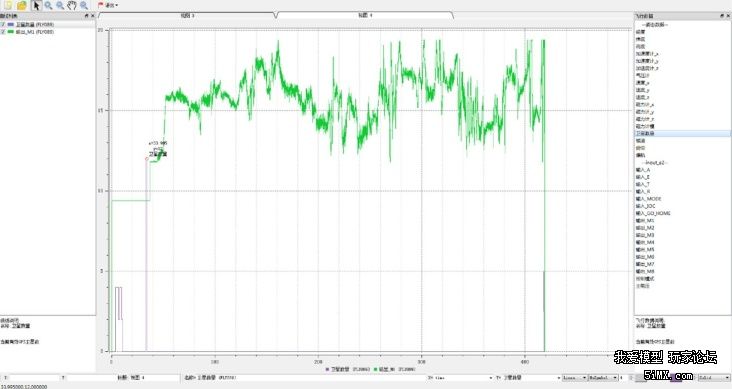Select the arrow pointer tool
732x389 pixels.
[36, 5]
